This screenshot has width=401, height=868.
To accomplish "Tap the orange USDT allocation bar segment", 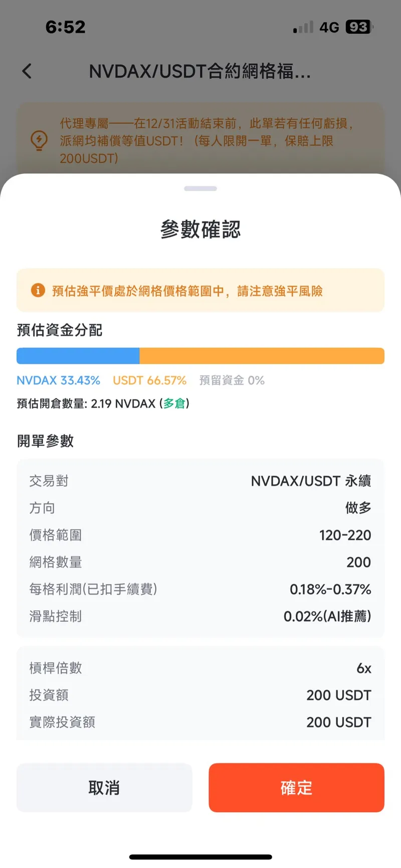I will (x=262, y=356).
